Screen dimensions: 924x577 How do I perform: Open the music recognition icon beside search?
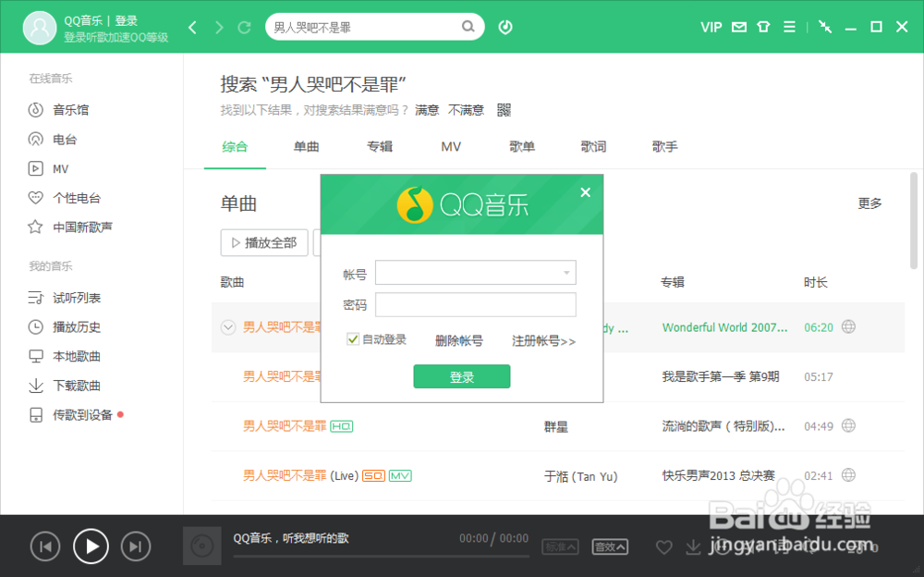coord(505,27)
